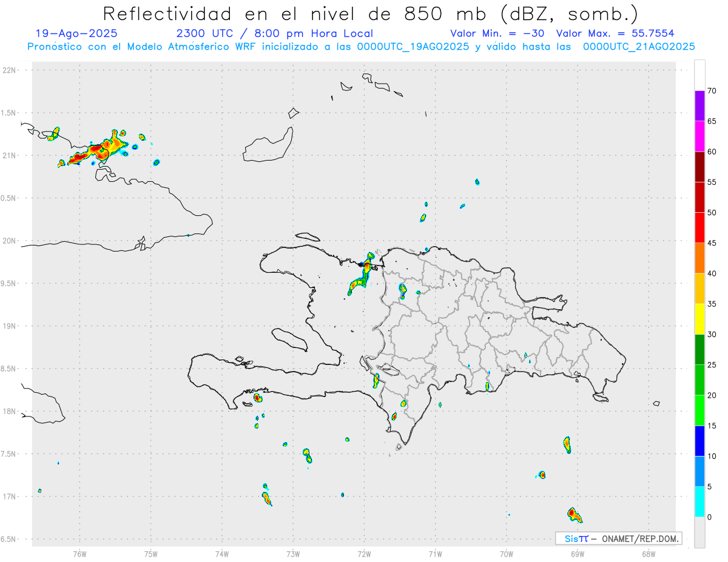Viewport: 728px width, 562px height.
Task: Pick the blue 10–15 dBZ colorbar segment
Action: [x=699, y=441]
